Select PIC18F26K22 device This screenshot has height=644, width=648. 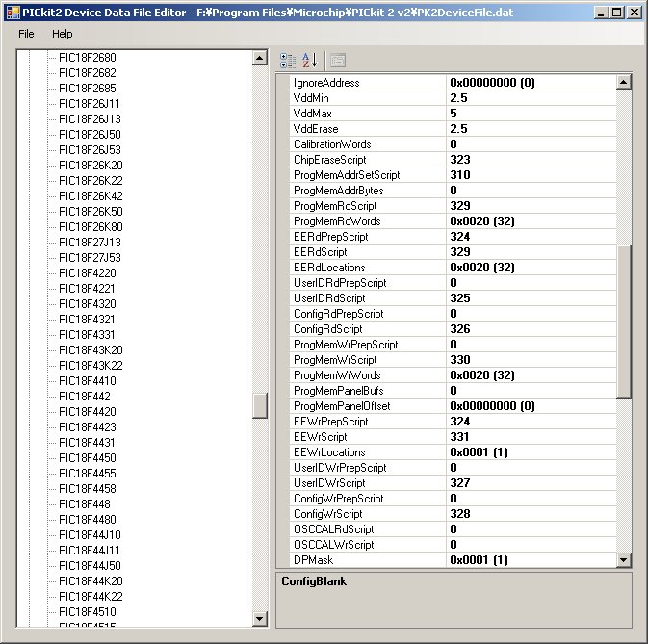(x=91, y=181)
